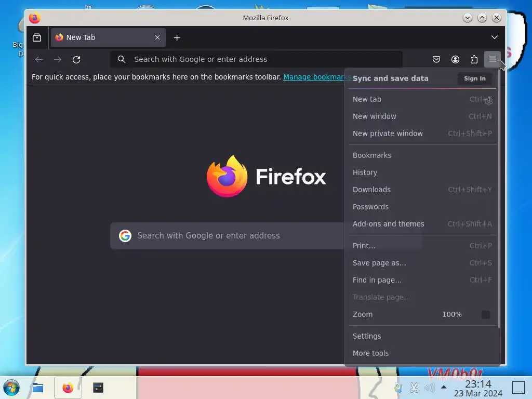
Task: Click the forward navigation arrow
Action: coord(58,59)
